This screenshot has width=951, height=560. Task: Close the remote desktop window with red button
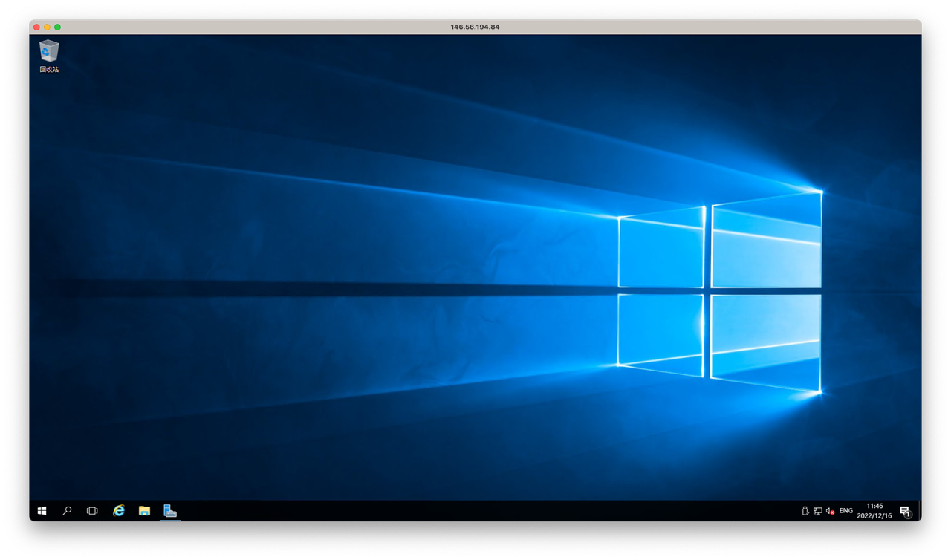click(x=36, y=27)
